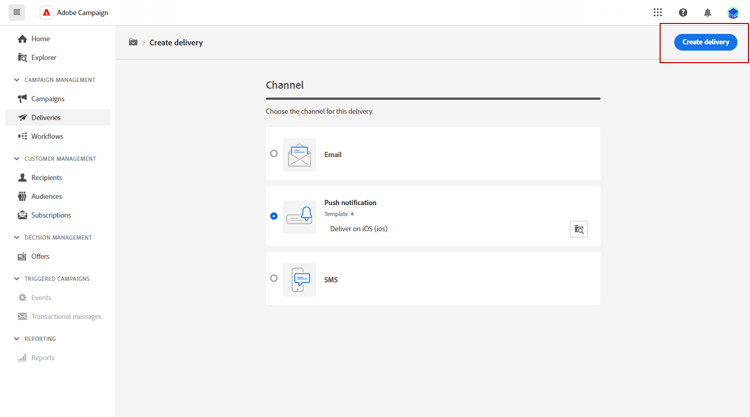Show notifications via bell icon

pyautogui.click(x=708, y=13)
